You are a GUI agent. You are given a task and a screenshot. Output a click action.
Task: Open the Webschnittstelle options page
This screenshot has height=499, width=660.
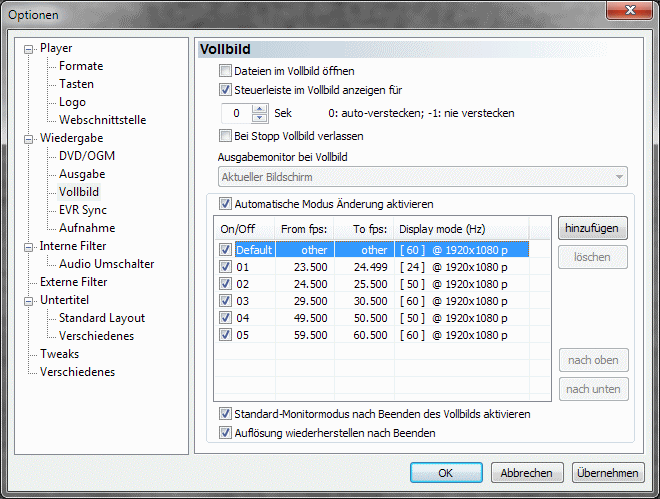(102, 120)
